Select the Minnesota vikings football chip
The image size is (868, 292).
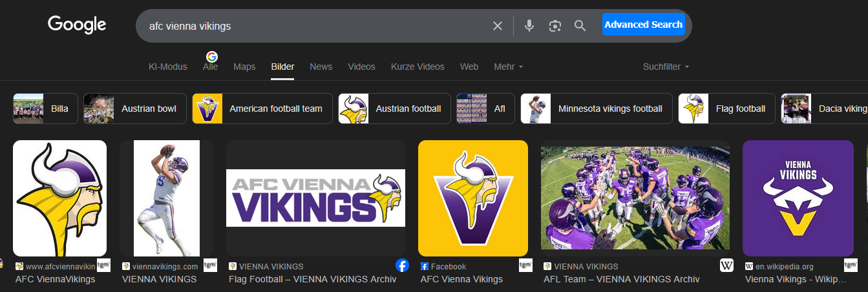tap(597, 109)
